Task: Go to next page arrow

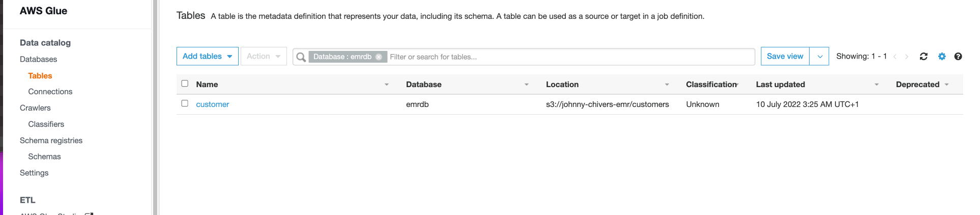Action: tap(907, 57)
